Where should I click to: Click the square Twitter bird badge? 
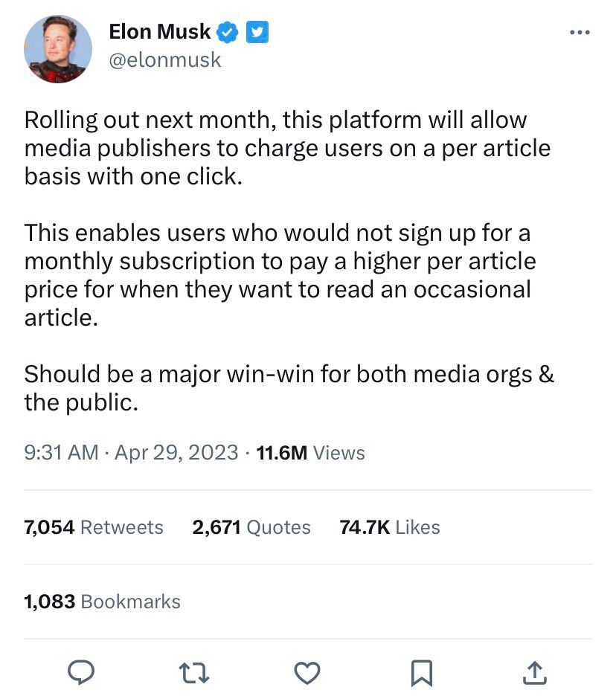click(257, 31)
